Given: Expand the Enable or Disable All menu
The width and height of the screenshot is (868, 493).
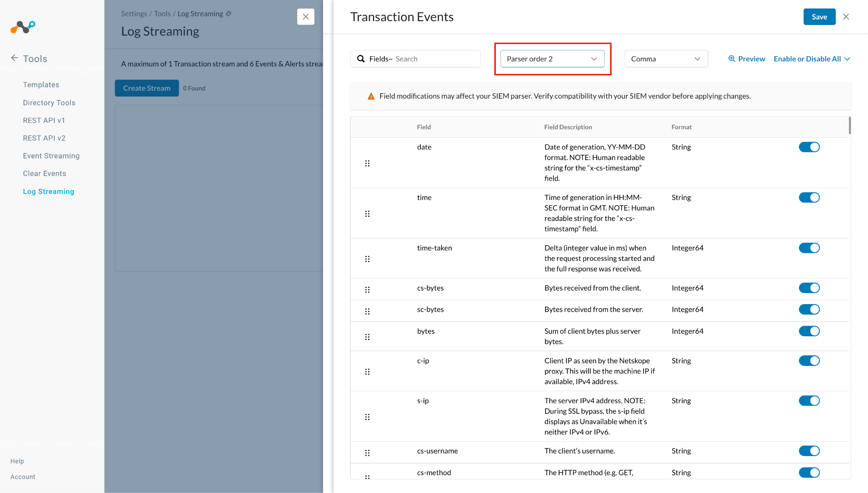Looking at the screenshot, I should (x=812, y=59).
